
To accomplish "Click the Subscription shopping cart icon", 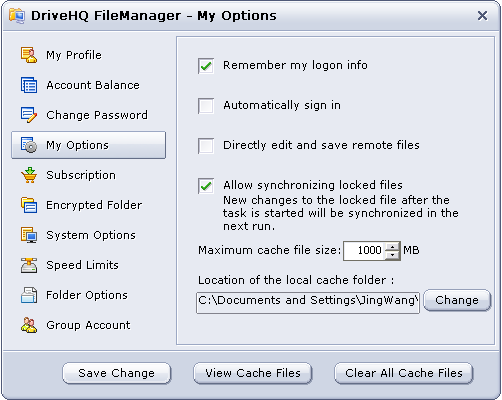I will point(29,175).
